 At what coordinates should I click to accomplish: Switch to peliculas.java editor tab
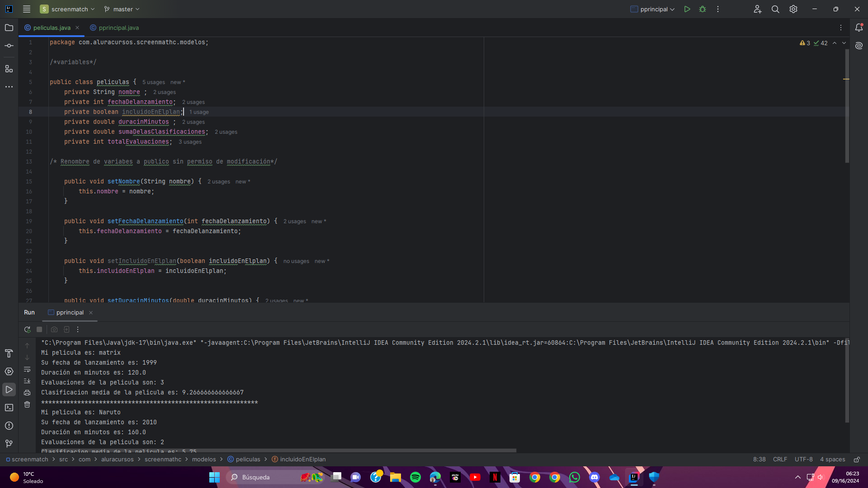(52, 28)
